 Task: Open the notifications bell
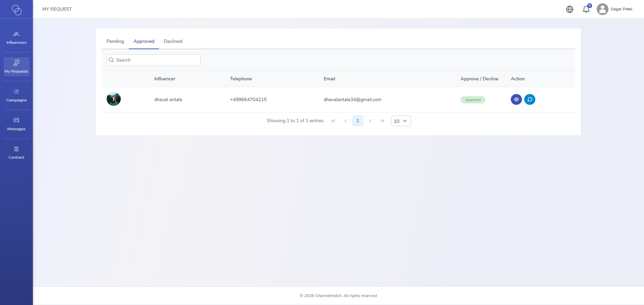586,9
